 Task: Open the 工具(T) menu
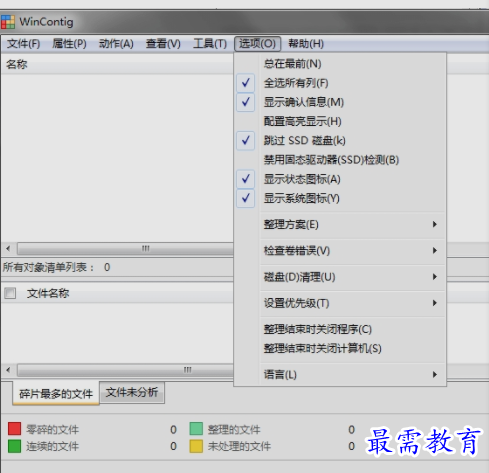[210, 44]
